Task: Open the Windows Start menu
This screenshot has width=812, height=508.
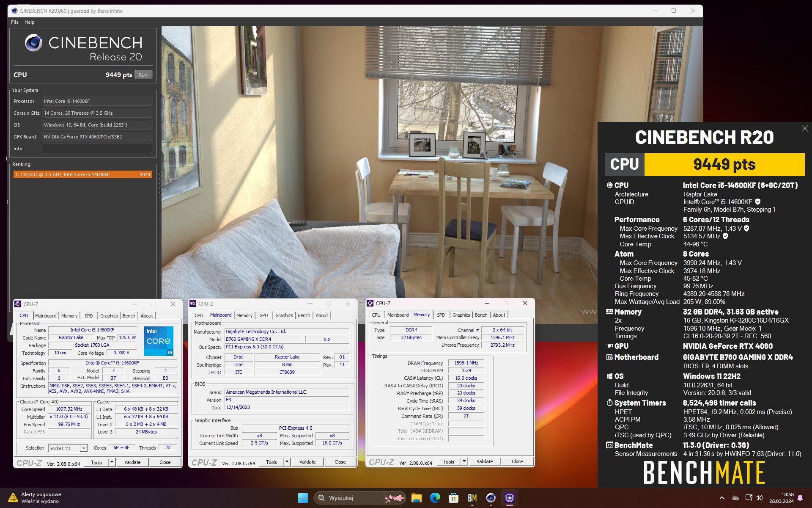Action: tap(303, 498)
